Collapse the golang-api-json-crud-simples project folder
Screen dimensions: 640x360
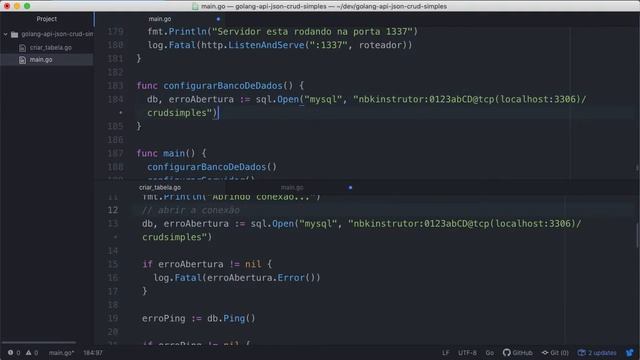pos(6,34)
